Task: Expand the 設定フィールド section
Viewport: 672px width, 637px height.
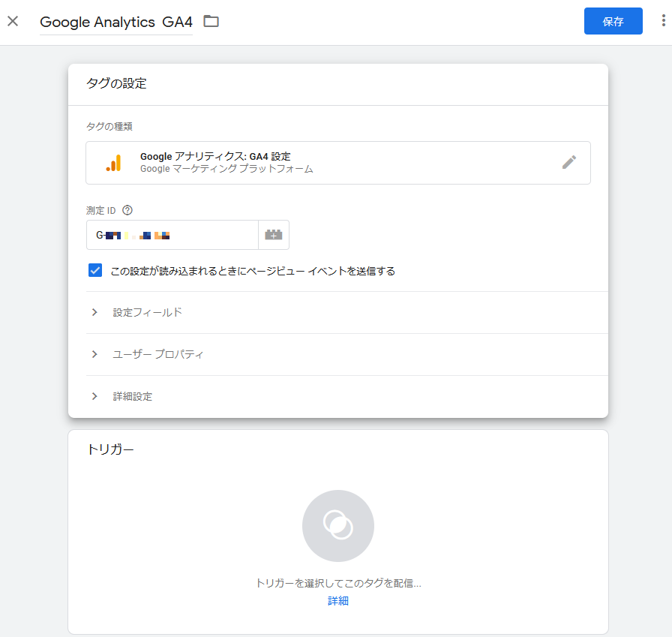Action: [346, 313]
